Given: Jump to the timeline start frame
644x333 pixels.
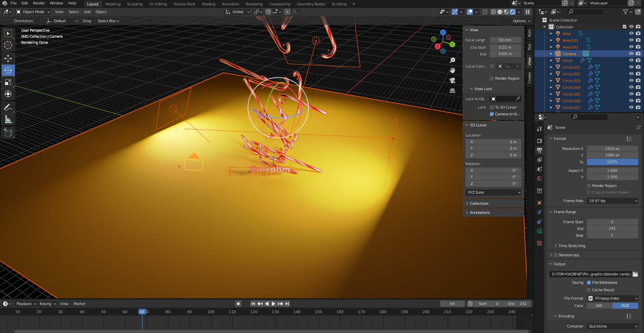Looking at the screenshot, I should point(253,304).
